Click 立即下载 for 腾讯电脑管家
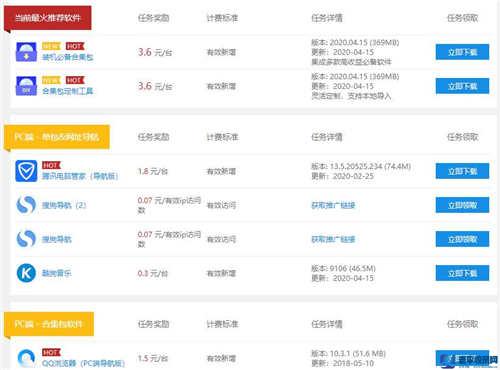 [462, 171]
